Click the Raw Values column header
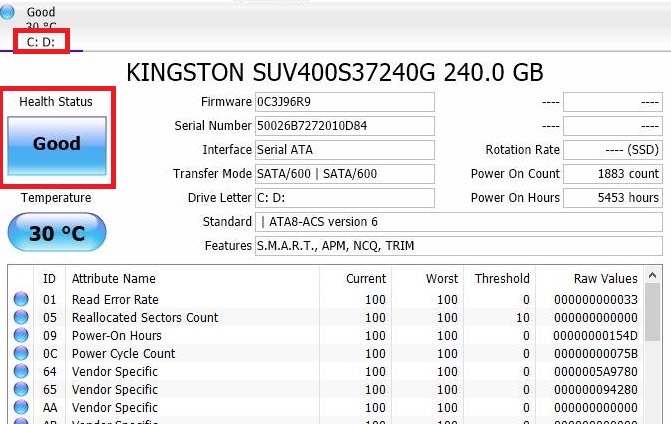Viewport: 671px width, 424px height. (x=606, y=279)
